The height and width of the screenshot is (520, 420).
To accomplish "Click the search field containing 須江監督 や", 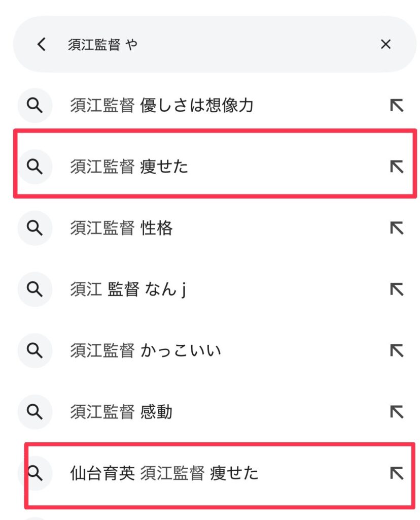I will coord(215,44).
